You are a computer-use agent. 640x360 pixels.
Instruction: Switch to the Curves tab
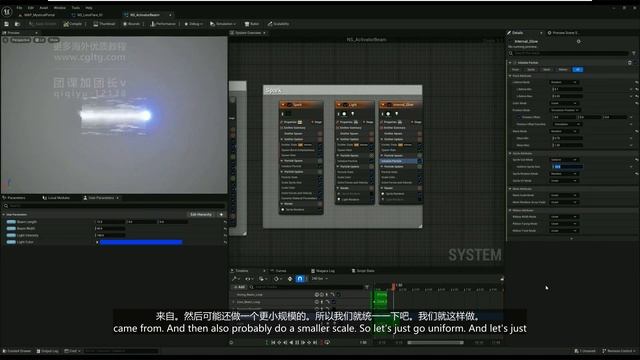[x=281, y=271]
